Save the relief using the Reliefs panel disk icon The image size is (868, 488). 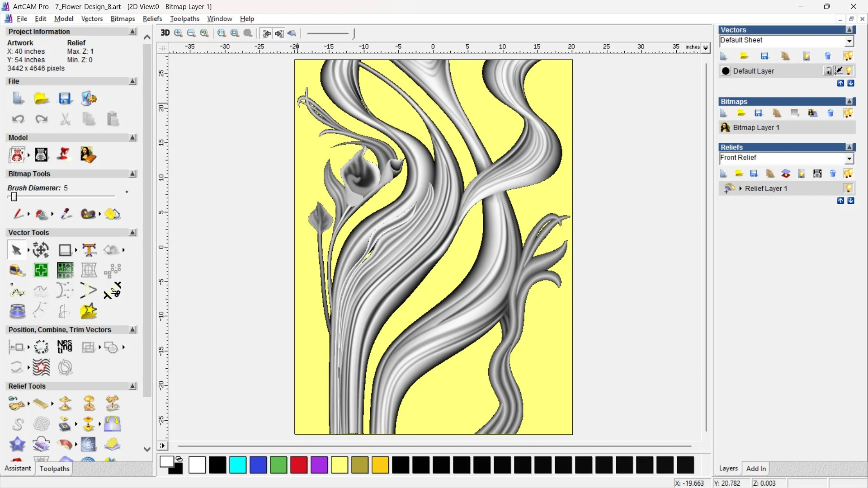pyautogui.click(x=754, y=173)
